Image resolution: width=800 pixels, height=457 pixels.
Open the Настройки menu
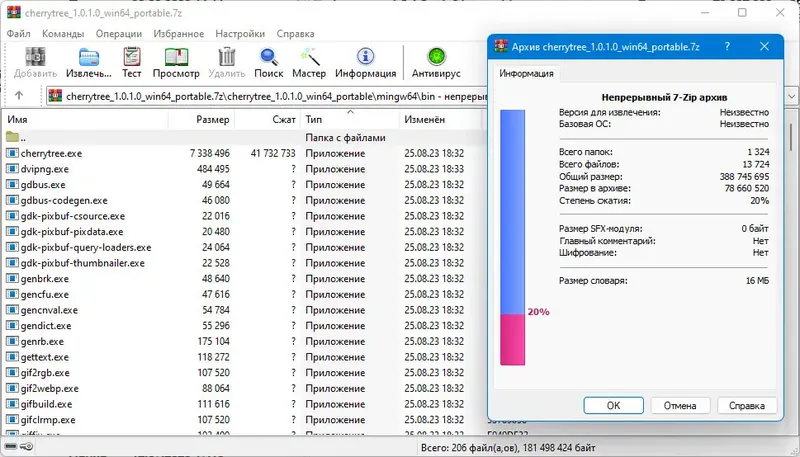[x=240, y=34]
